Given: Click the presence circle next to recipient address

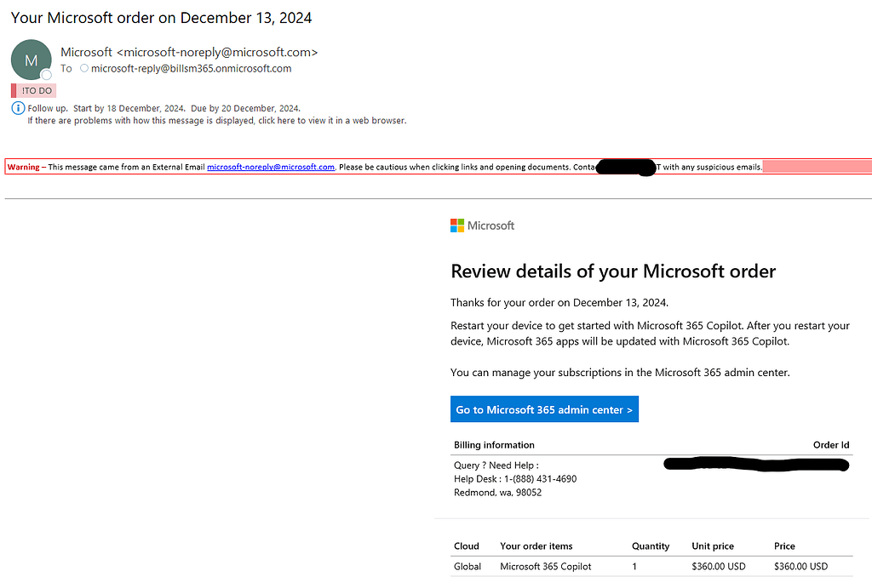Looking at the screenshot, I should click(83, 69).
